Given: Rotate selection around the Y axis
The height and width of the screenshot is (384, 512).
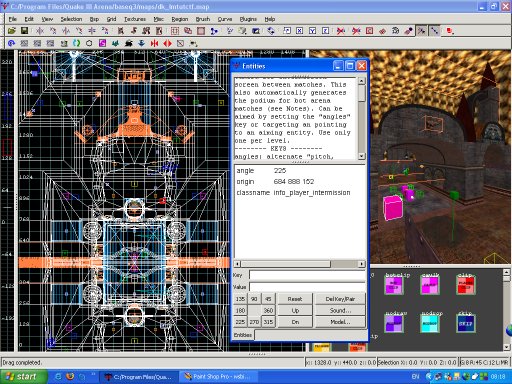Looking at the screenshot, I should tap(79, 31).
